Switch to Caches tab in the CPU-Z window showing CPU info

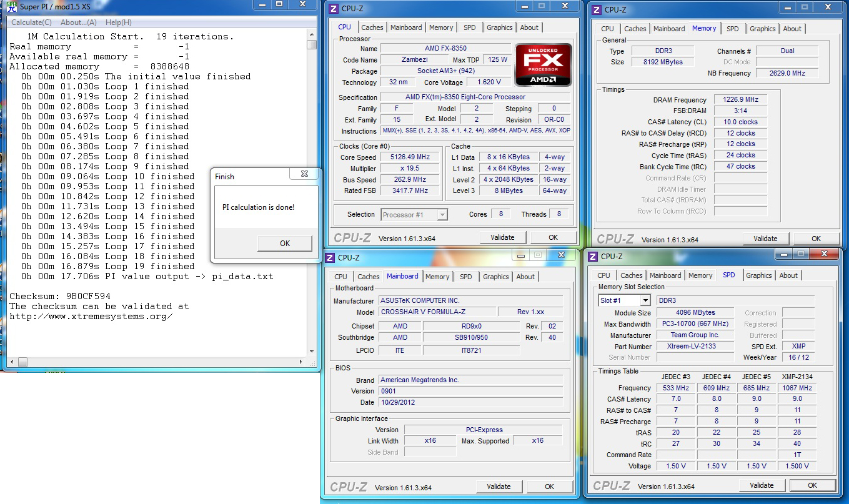tap(372, 27)
